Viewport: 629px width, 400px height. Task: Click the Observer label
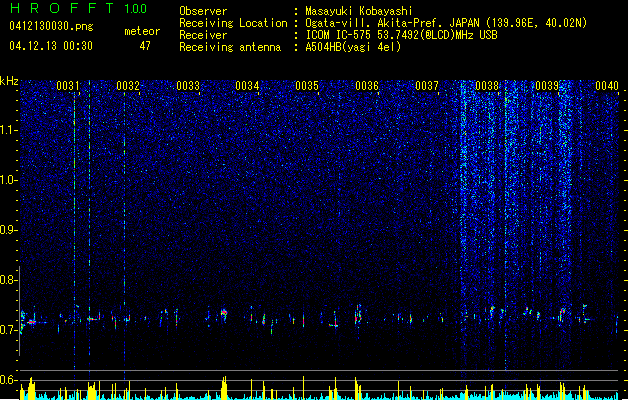[x=203, y=11]
